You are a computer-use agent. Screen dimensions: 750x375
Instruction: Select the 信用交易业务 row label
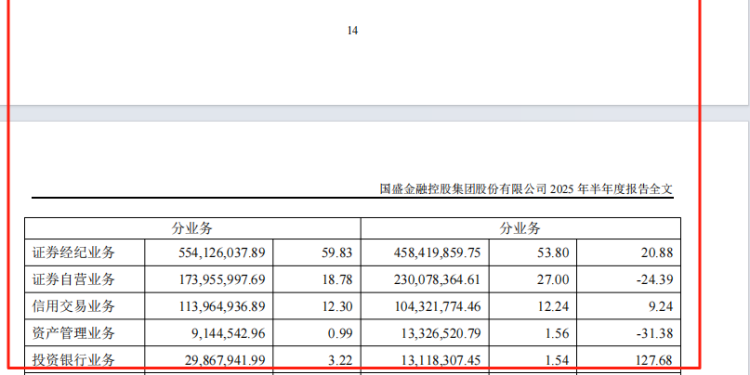click(x=74, y=306)
